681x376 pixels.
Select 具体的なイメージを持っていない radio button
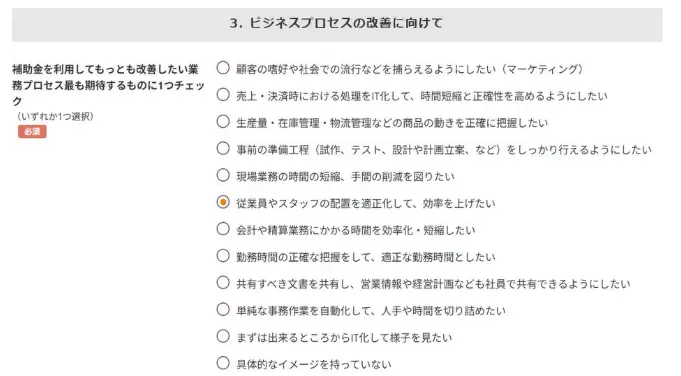pyautogui.click(x=223, y=363)
